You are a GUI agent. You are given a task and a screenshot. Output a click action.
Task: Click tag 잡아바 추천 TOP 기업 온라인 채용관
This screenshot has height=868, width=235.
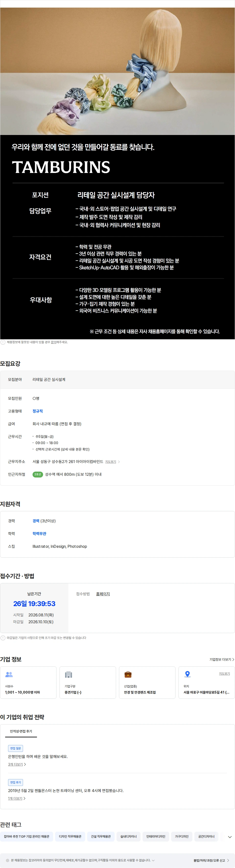click(27, 837)
